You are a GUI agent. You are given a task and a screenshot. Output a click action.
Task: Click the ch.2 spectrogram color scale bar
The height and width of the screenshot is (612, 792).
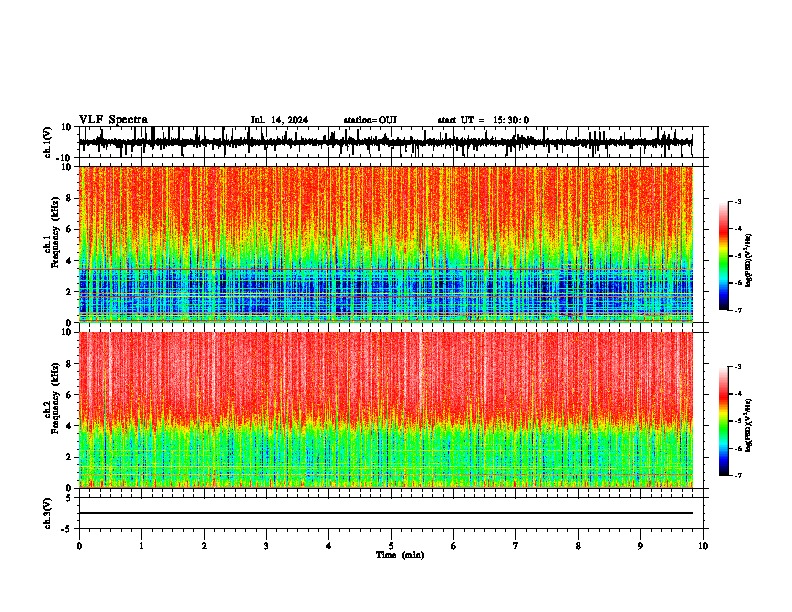724,421
